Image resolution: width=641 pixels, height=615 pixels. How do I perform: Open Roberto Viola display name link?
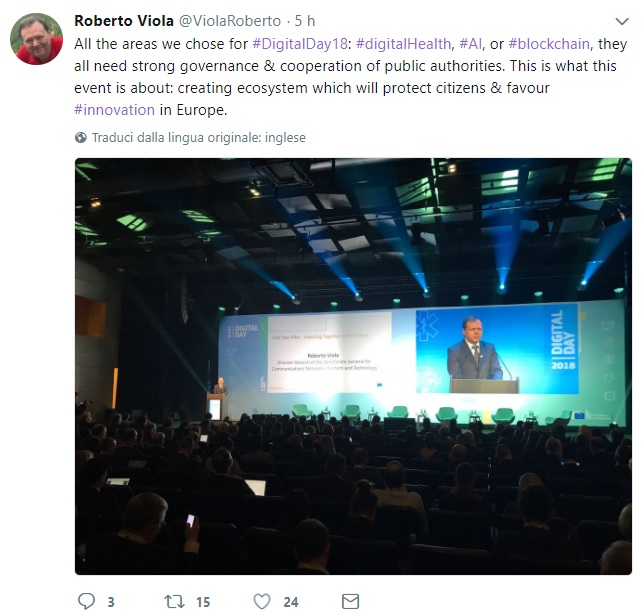pos(124,21)
